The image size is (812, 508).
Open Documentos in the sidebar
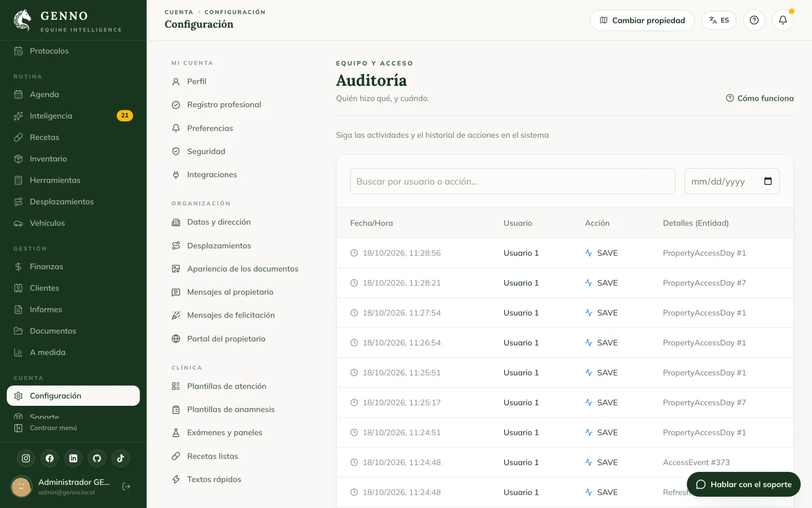click(x=73, y=331)
